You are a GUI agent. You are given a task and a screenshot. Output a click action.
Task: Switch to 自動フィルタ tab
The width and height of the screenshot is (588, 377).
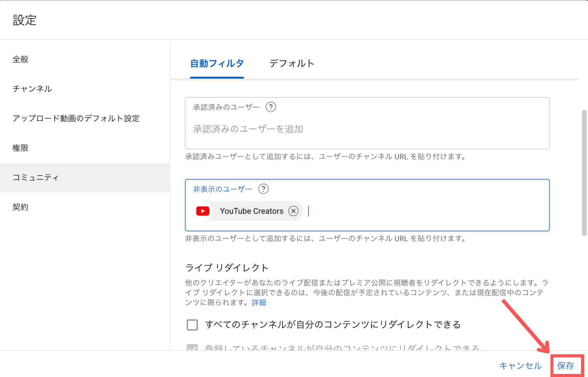[x=217, y=64]
